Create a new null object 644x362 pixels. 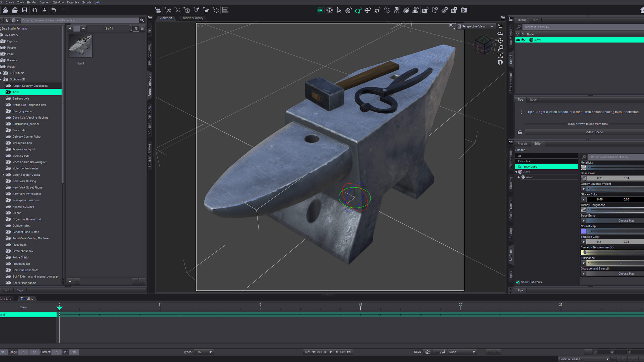point(216,10)
